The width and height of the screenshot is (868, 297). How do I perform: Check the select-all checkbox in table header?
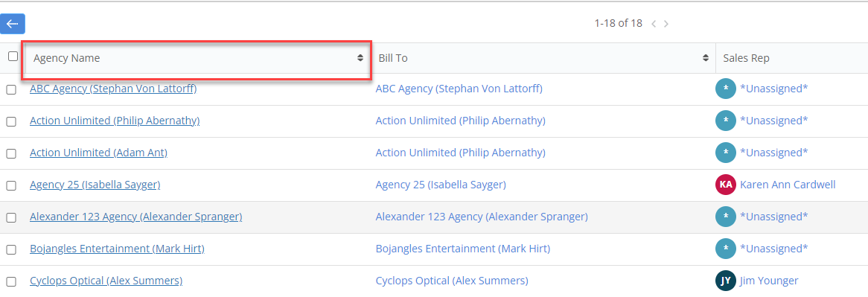click(x=13, y=56)
